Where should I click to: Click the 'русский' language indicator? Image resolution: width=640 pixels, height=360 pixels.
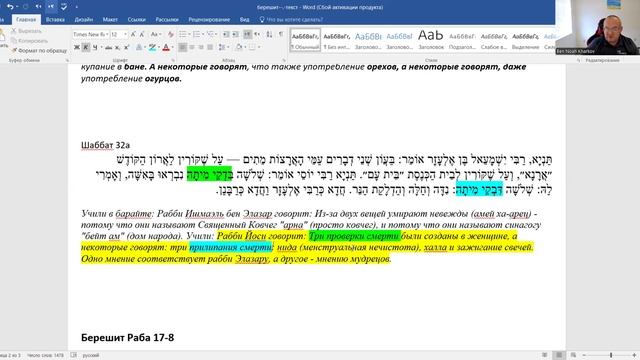[x=91, y=356]
